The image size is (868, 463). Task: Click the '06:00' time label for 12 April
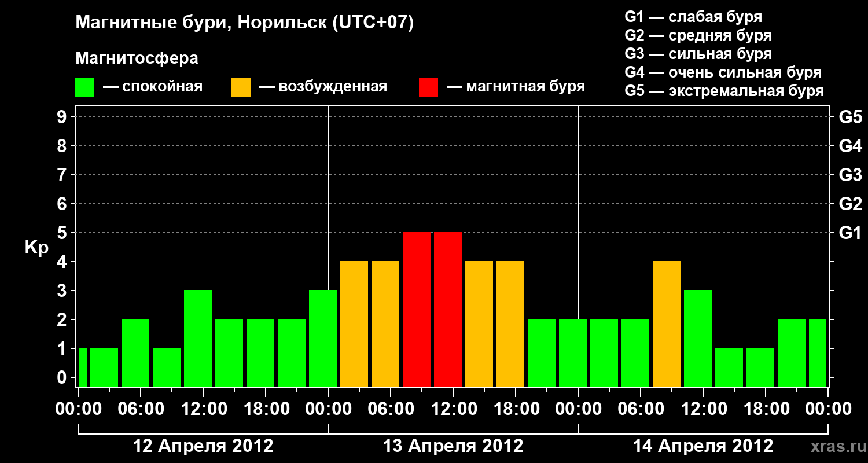pyautogui.click(x=141, y=410)
